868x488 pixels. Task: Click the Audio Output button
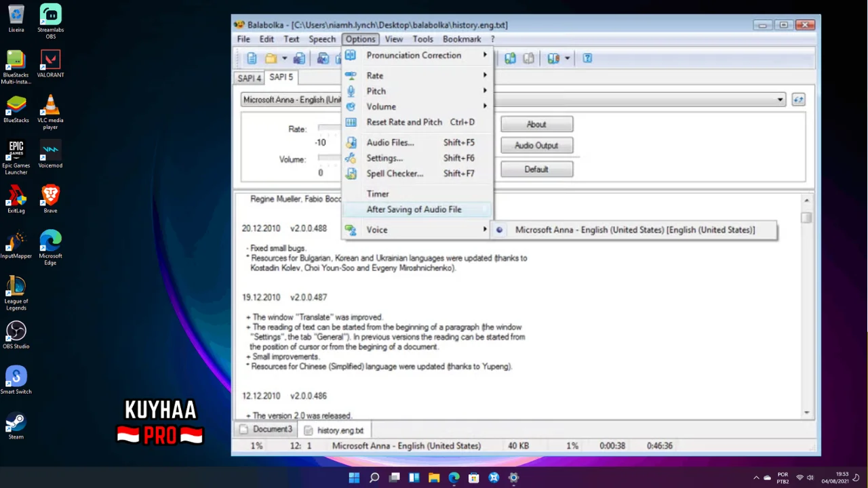(536, 145)
